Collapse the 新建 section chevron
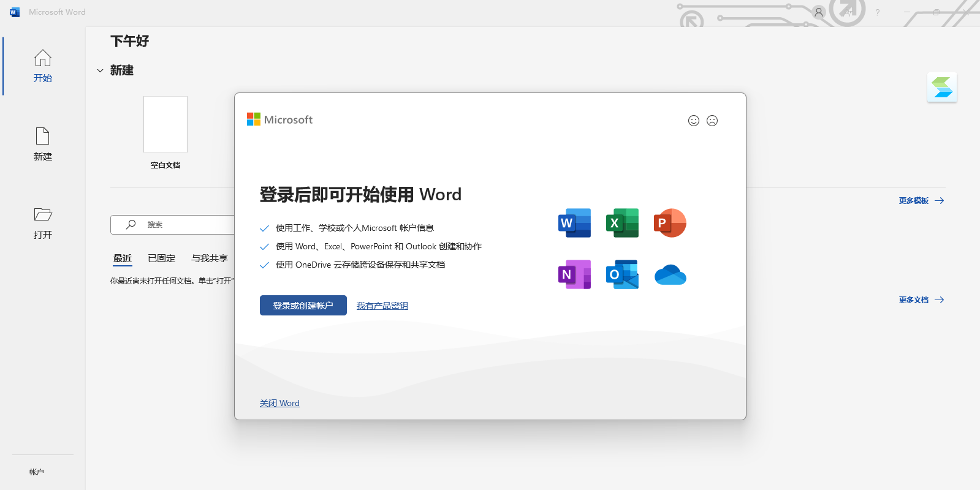 pyautogui.click(x=100, y=71)
